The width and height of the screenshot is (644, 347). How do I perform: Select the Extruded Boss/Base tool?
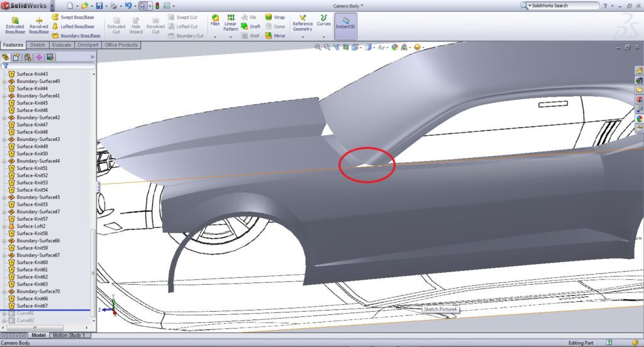[x=15, y=25]
